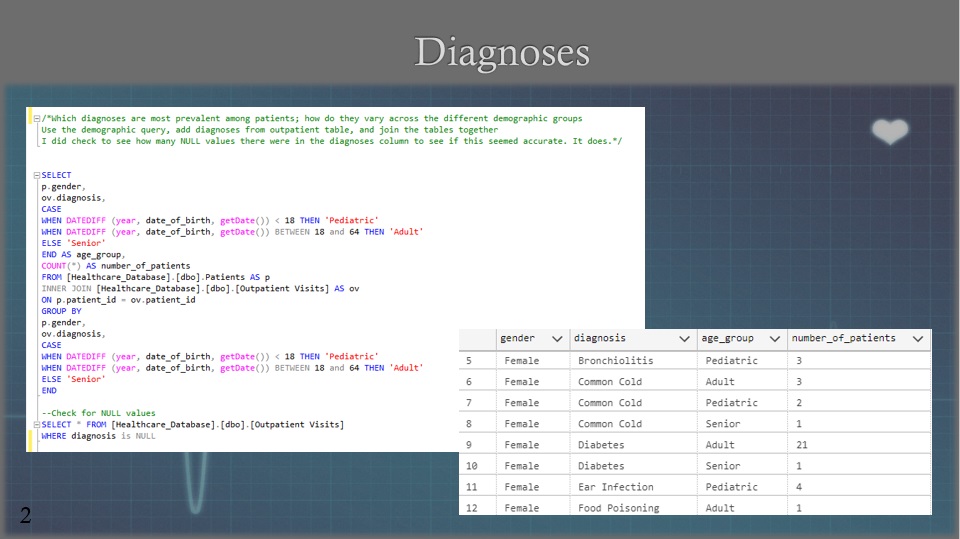Open the age_group column filter dropdown
Viewport: 960px width, 539px height.
(774, 339)
